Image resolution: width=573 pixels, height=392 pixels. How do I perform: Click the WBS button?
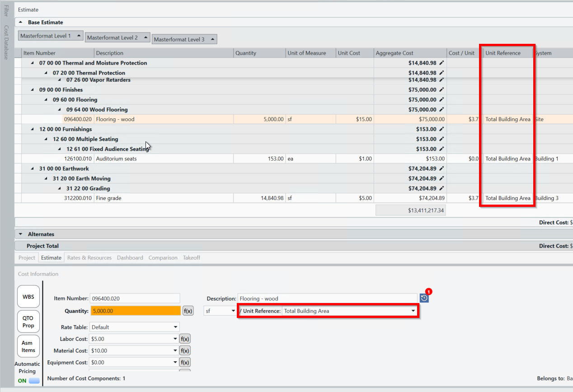[28, 297]
